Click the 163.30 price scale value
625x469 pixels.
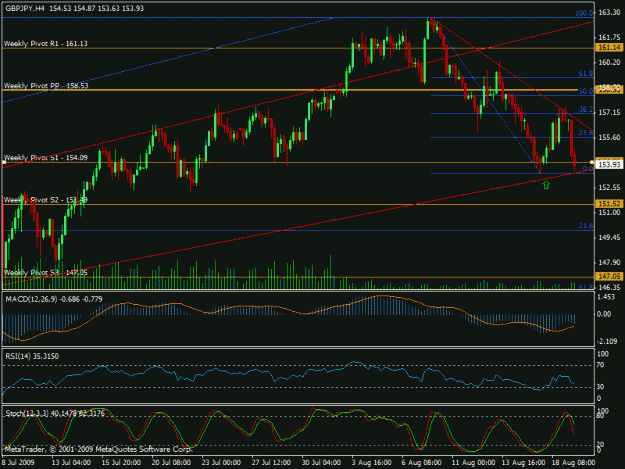pos(609,12)
